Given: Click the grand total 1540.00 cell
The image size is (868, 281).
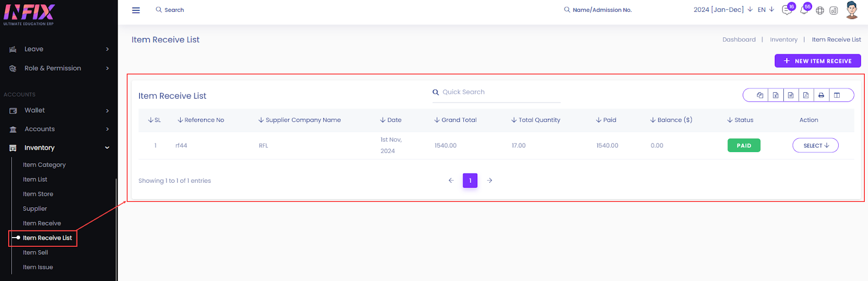Looking at the screenshot, I should pos(445,145).
